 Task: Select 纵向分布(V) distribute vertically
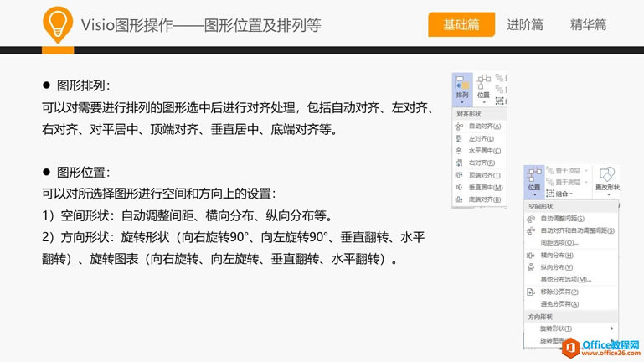click(571, 267)
